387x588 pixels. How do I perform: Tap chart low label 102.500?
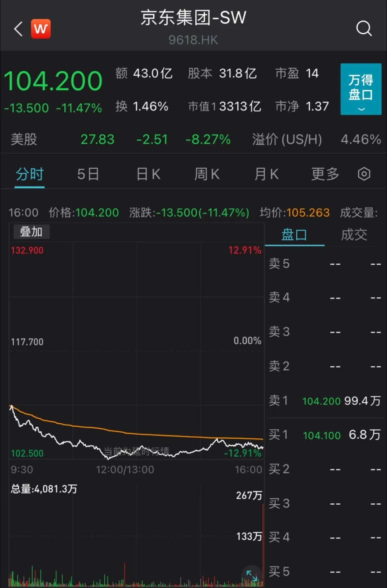point(27,453)
